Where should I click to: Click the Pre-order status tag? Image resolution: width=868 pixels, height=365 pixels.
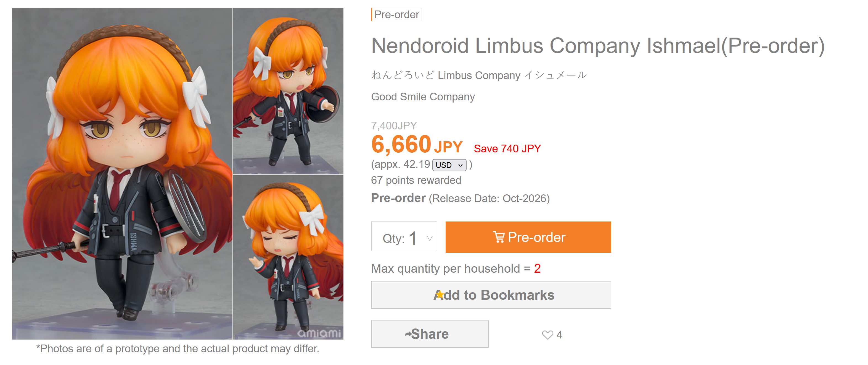coord(397,14)
